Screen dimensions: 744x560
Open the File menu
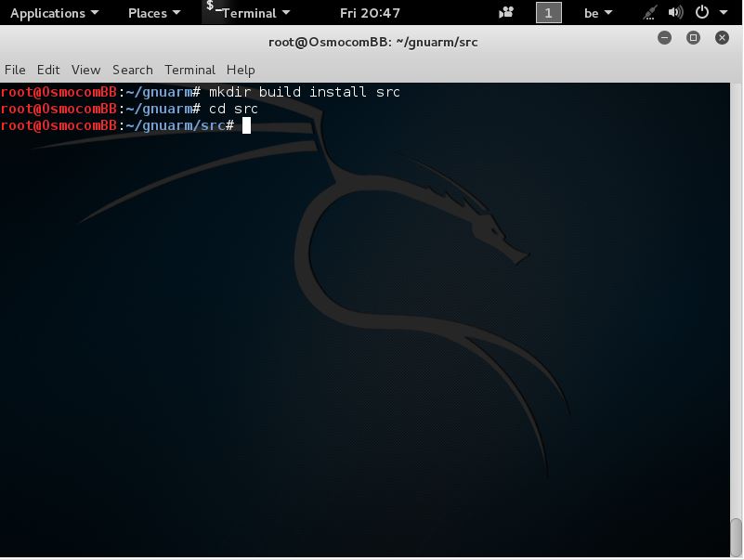[15, 70]
